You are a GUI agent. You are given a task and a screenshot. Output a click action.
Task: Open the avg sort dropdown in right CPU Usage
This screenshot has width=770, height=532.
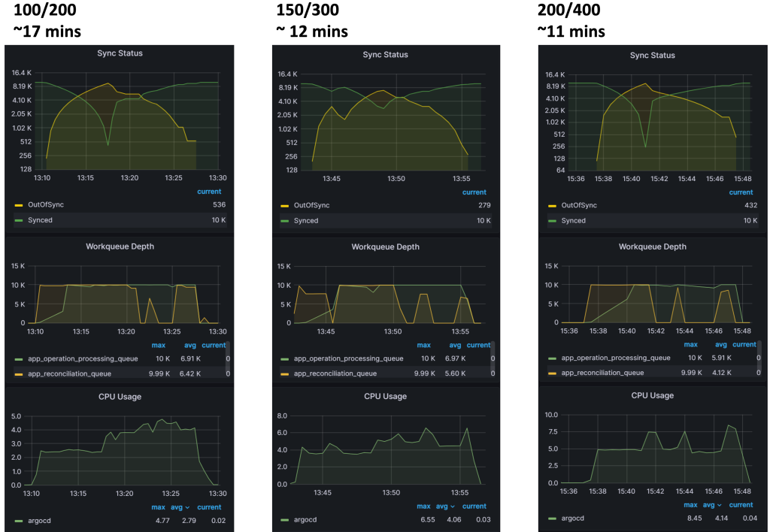712,505
